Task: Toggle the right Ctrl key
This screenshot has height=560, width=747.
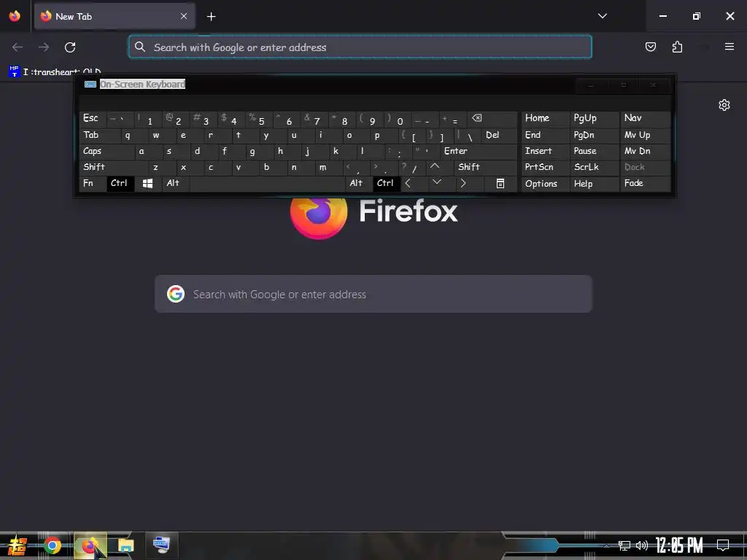Action: pyautogui.click(x=385, y=183)
